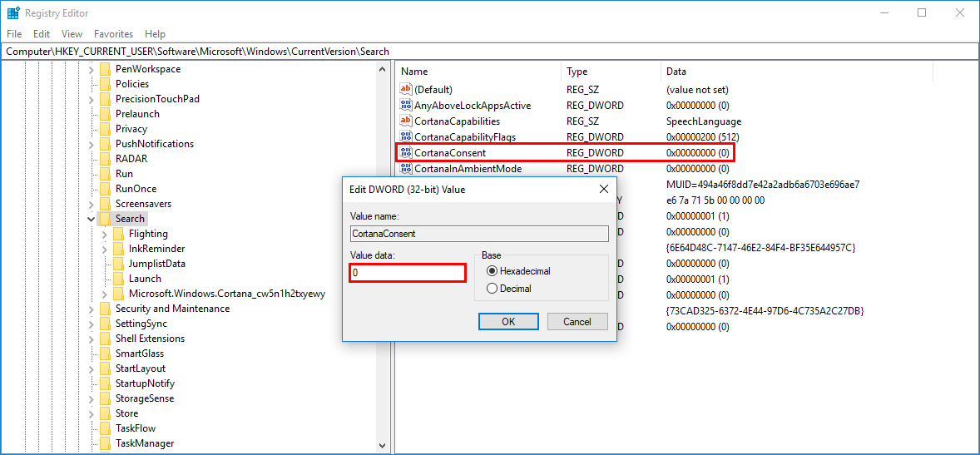The width and height of the screenshot is (980, 455).
Task: Click the SpeechLanguage data cell
Action: coord(704,121)
